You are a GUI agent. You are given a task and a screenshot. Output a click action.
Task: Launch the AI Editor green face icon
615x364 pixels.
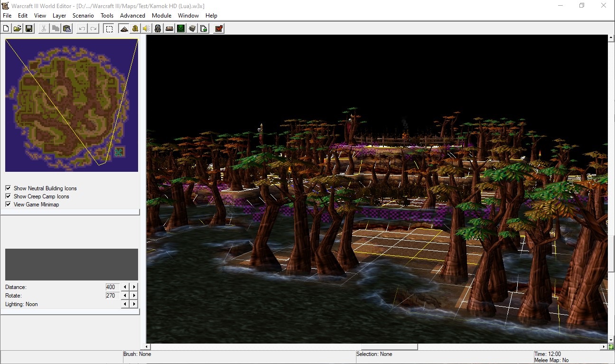point(181,28)
